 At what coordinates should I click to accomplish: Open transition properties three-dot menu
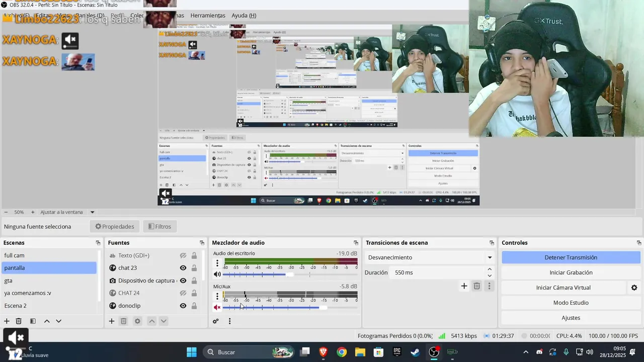[489, 286]
